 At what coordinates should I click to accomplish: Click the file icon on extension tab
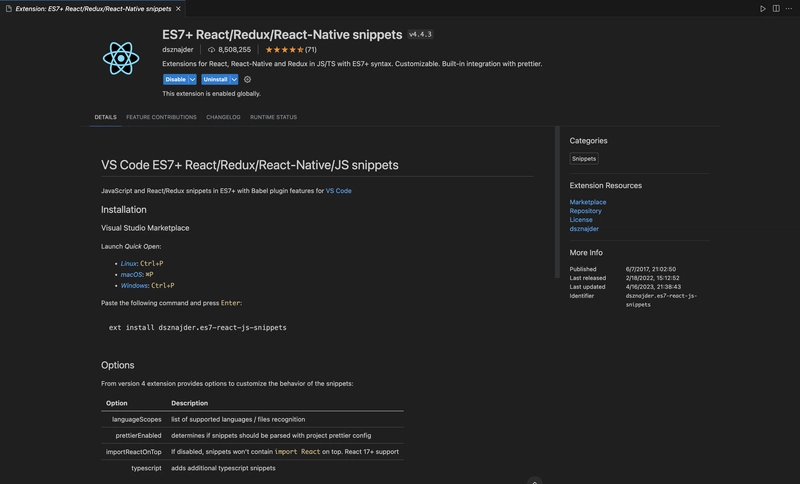tap(9, 9)
